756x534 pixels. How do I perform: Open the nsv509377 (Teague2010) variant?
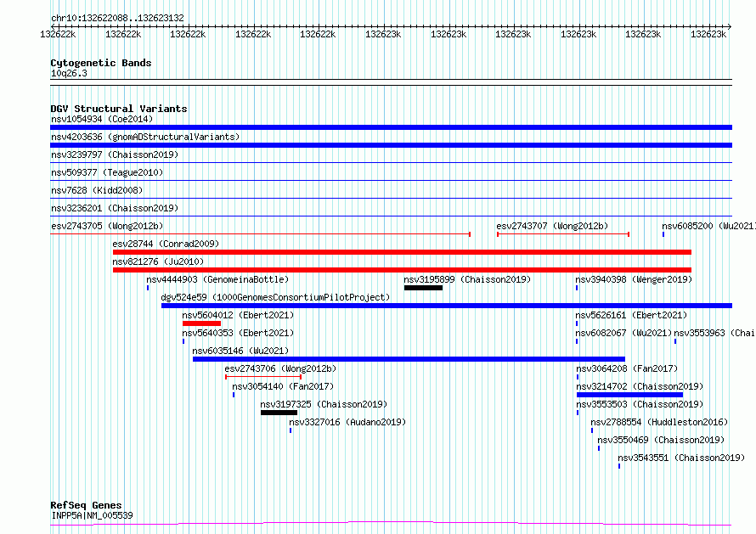[107, 172]
